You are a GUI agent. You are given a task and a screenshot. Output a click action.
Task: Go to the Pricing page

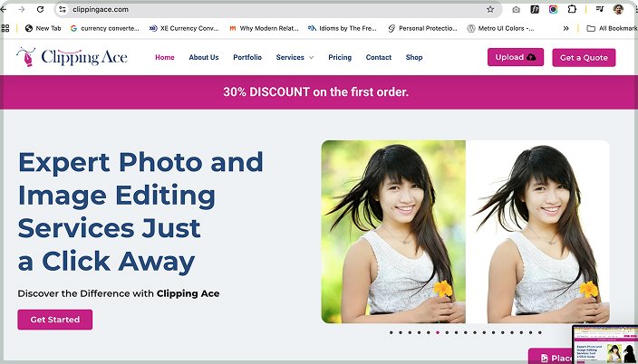(340, 57)
